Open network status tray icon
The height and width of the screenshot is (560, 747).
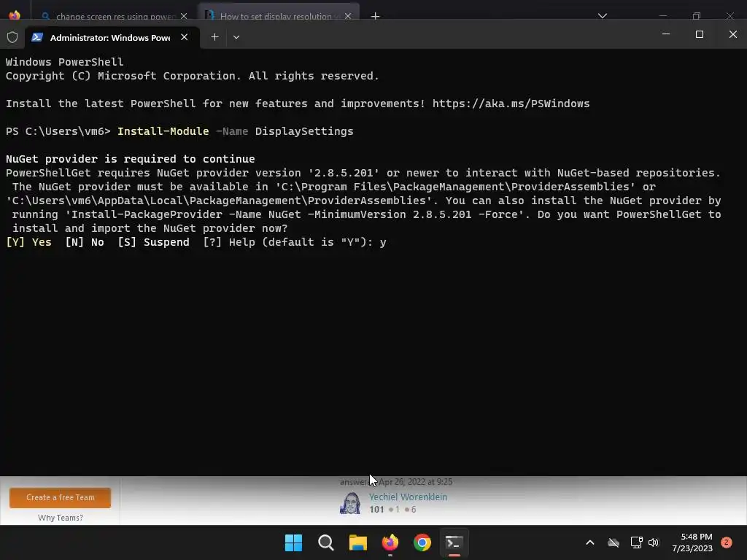636,542
